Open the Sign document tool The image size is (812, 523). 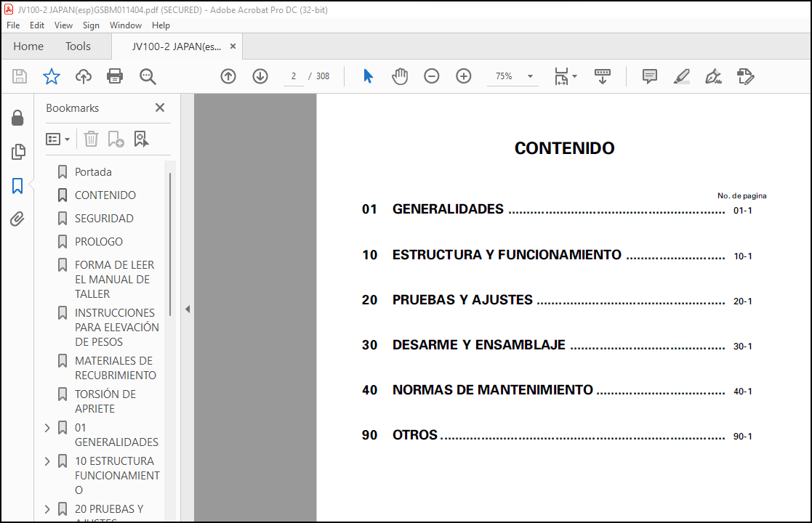714,76
